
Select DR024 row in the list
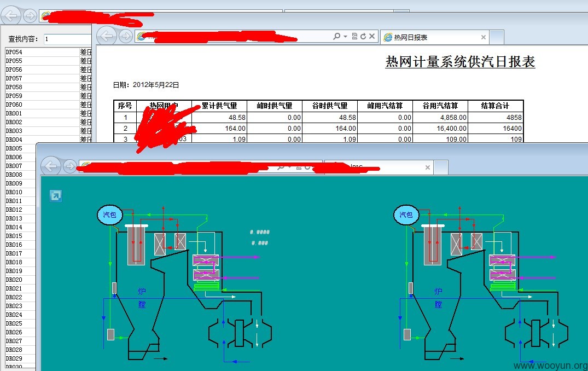click(x=20, y=315)
